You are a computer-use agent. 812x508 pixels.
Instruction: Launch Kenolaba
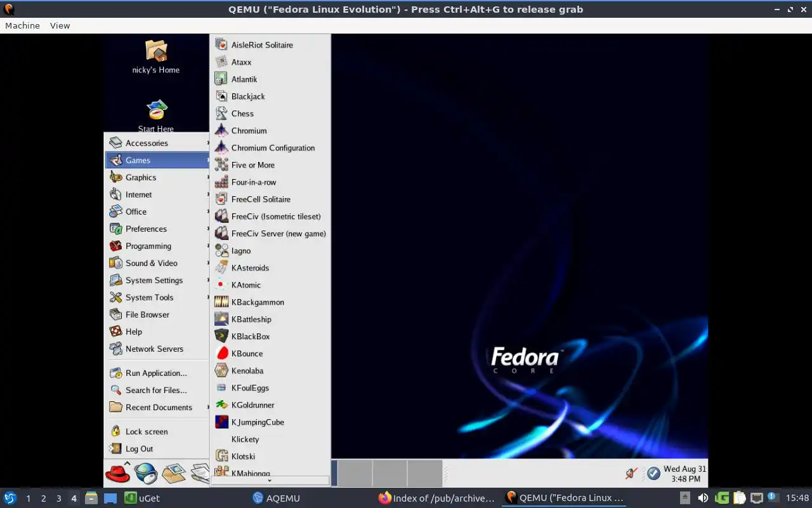[270, 371]
